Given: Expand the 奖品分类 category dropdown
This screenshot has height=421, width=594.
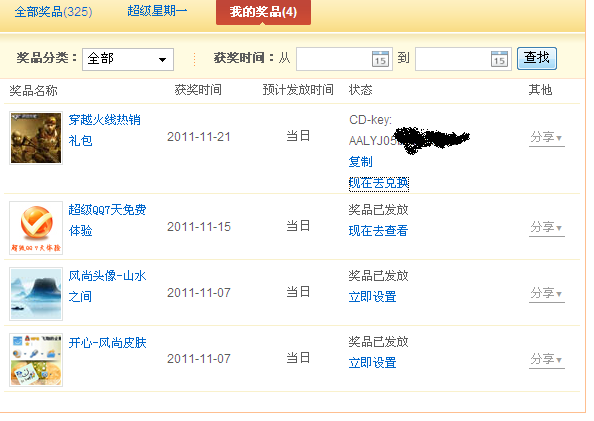Looking at the screenshot, I should coord(128,59).
